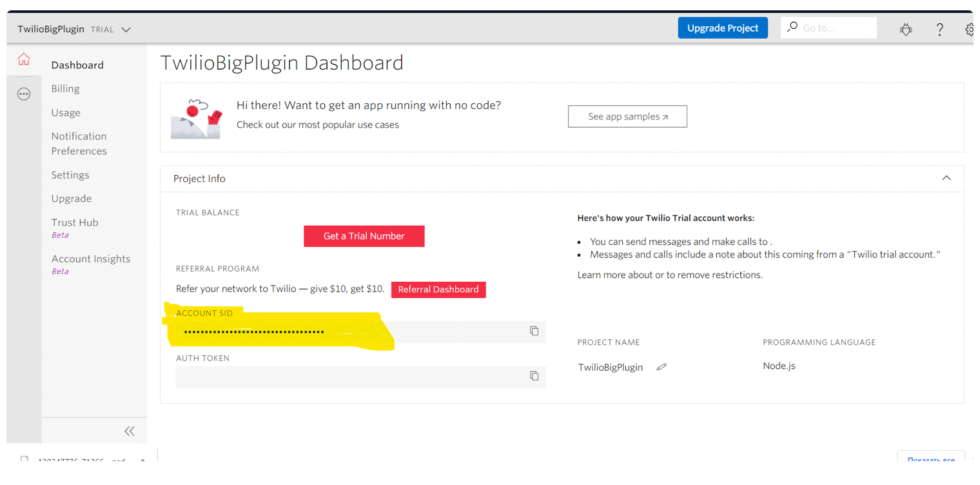Collapse the sidebar with double chevron
This screenshot has height=485, width=980.
(x=130, y=431)
